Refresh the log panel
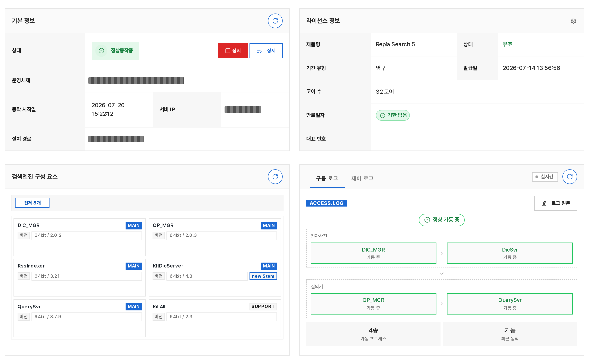589x364 pixels. click(570, 177)
